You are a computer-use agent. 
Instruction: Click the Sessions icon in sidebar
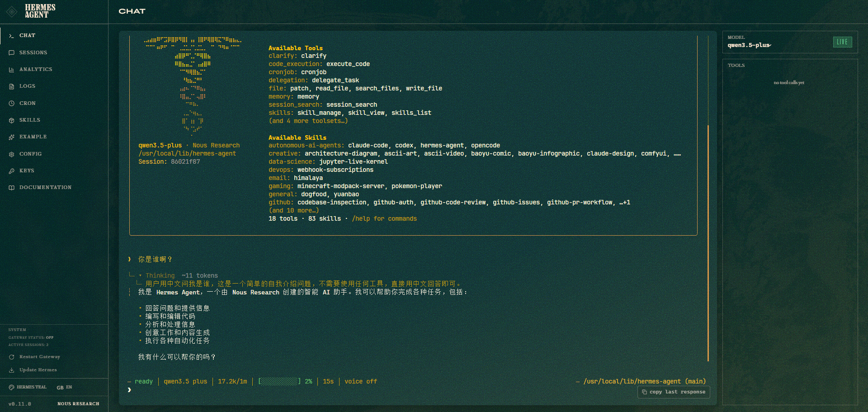tap(11, 53)
